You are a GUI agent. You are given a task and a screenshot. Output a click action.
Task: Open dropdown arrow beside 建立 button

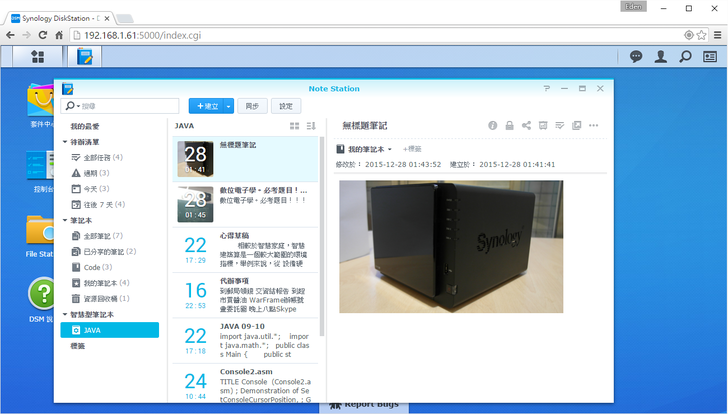(x=229, y=106)
